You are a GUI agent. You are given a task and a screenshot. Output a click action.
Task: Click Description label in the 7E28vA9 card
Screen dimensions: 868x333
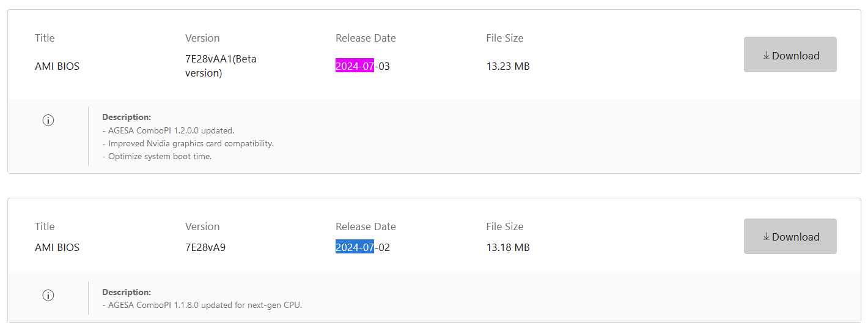click(127, 292)
